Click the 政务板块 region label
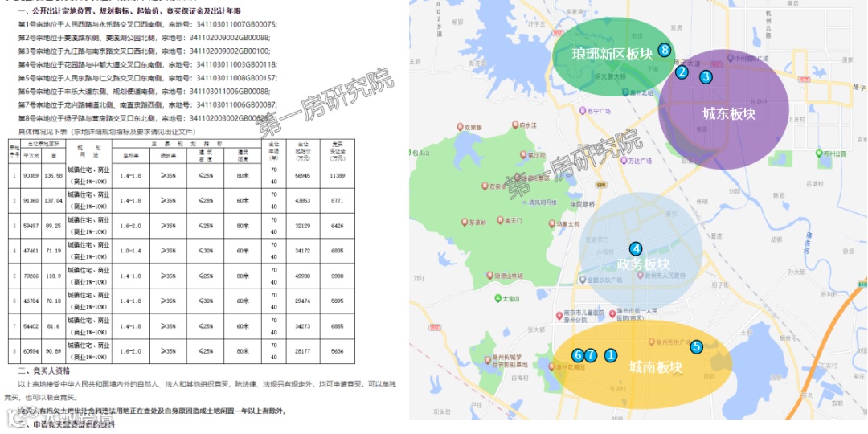 click(643, 264)
